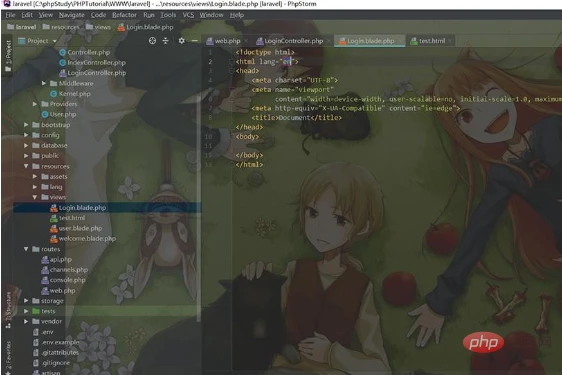Click Login.blade.php breadcrumb in navigation bar
This screenshot has height=375, width=562.
click(146, 27)
